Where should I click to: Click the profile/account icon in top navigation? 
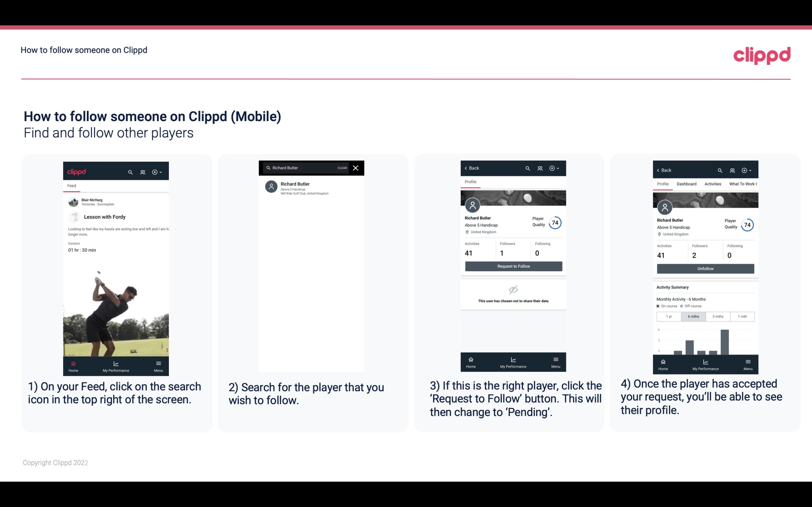(x=142, y=172)
